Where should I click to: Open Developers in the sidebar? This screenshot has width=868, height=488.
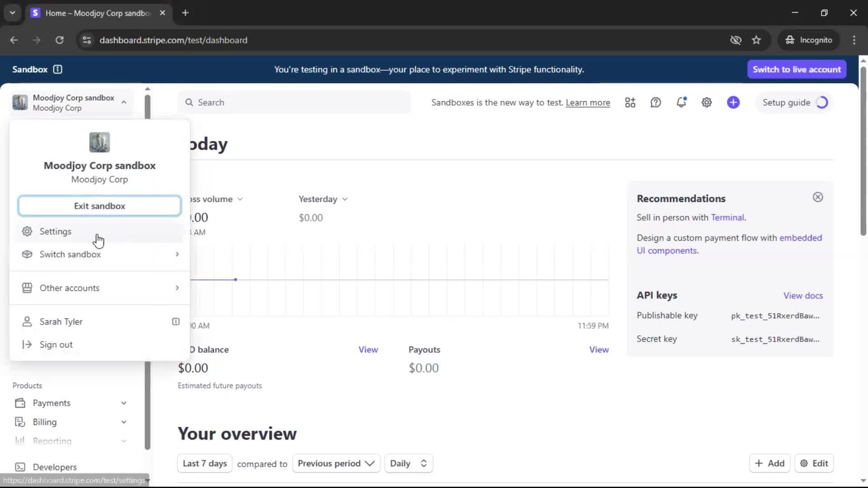click(54, 467)
